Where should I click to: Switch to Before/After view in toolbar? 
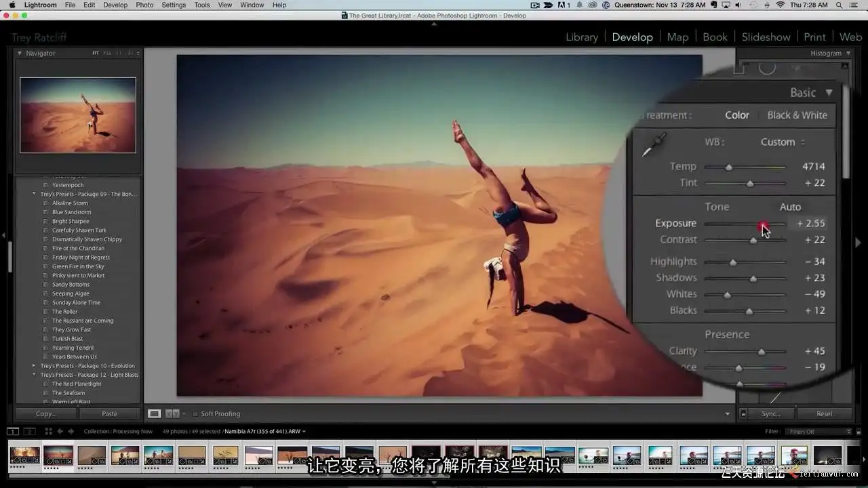tap(172, 413)
